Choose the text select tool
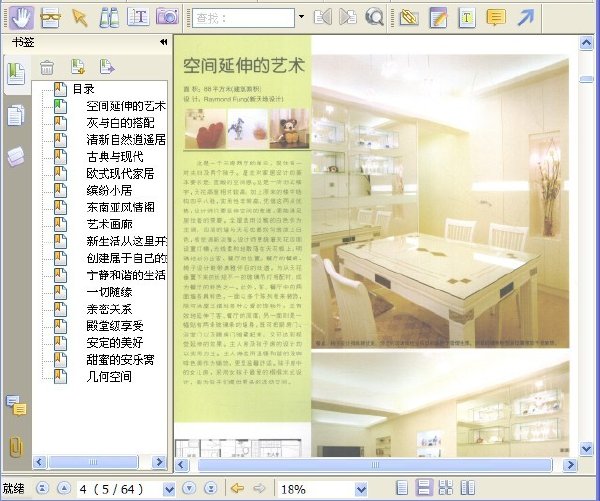Screen dimensions: 600x501 click(138, 17)
